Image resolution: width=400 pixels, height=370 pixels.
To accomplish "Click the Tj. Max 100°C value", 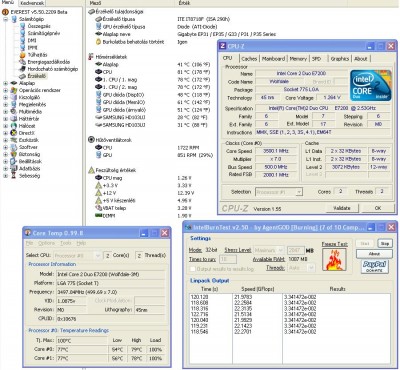I will pos(82,341).
